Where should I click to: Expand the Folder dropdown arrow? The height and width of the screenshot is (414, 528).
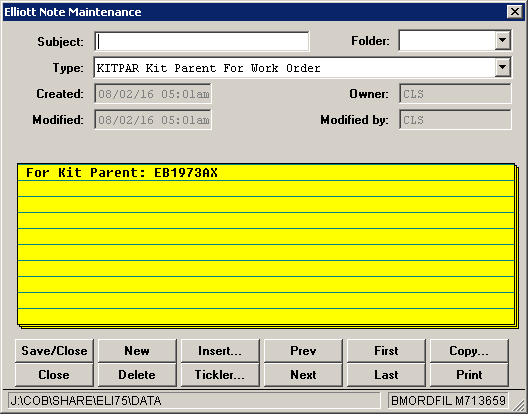click(502, 40)
